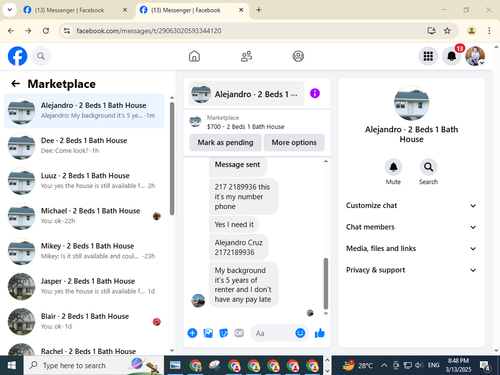
Task: Open Jasper conversation in list
Action: point(84,286)
